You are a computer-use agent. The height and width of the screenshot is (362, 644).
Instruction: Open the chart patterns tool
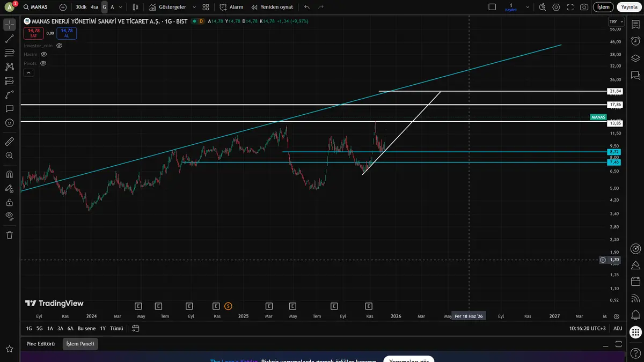(9, 67)
